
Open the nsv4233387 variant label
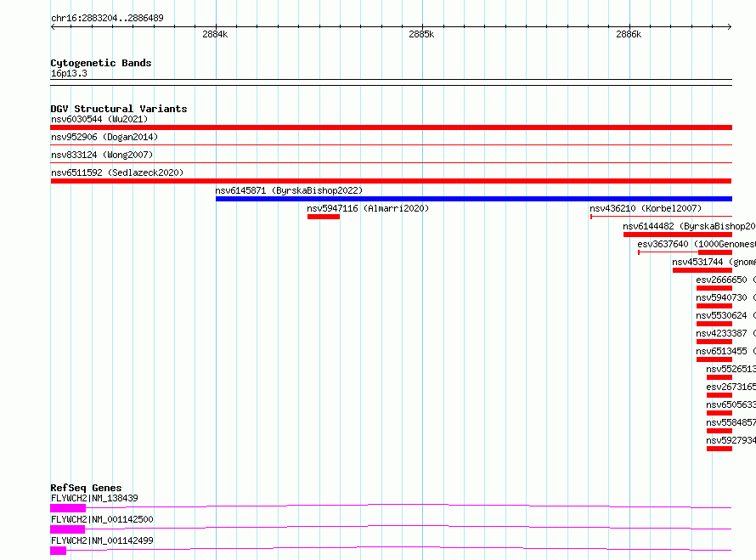pyautogui.click(x=725, y=333)
